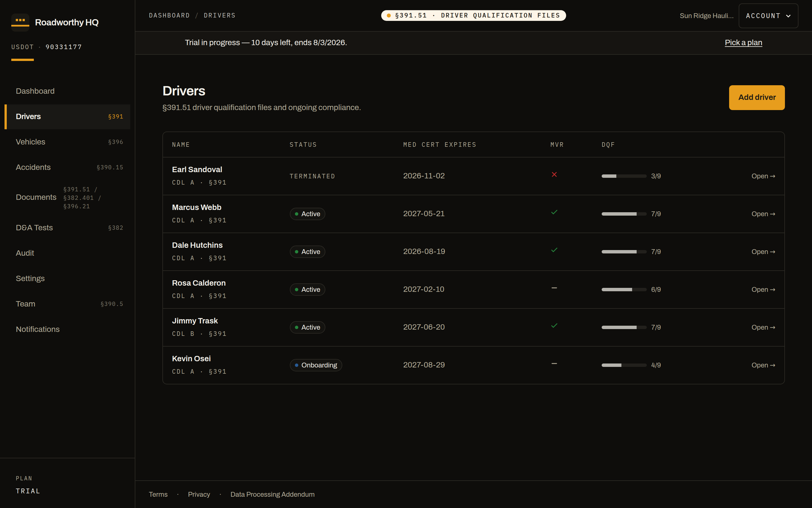Image resolution: width=812 pixels, height=508 pixels.
Task: Click Dale Hutchins's Active status badge
Action: 307,252
